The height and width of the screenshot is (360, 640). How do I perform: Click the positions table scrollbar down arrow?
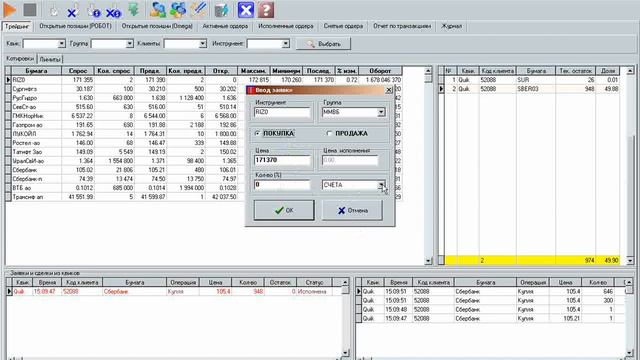click(x=630, y=260)
